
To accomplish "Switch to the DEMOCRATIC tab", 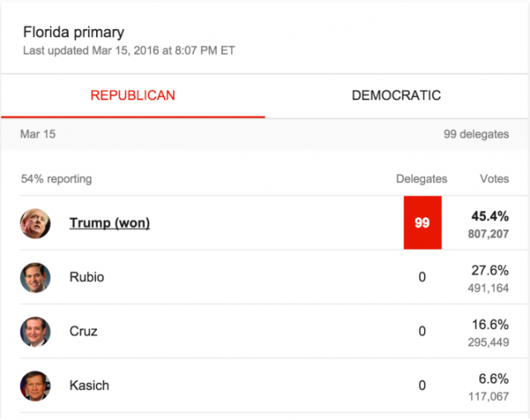I will point(396,95).
